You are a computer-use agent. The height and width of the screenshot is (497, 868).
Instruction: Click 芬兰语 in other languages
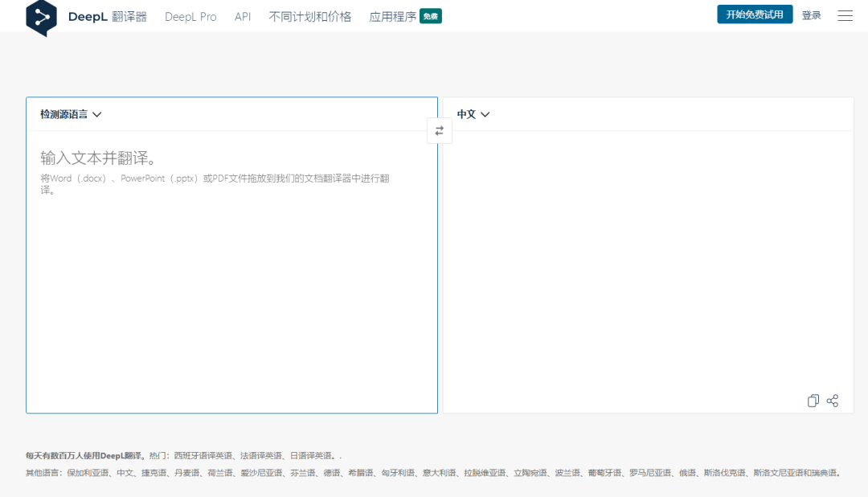click(303, 473)
